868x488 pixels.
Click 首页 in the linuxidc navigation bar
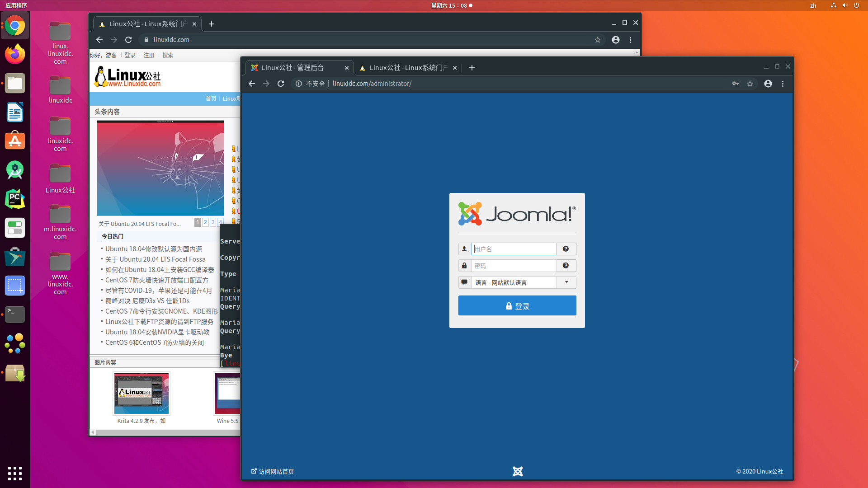(x=211, y=99)
